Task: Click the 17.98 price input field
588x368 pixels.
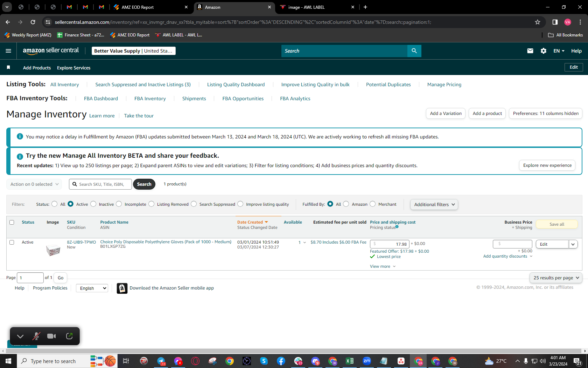Action: [390, 244]
